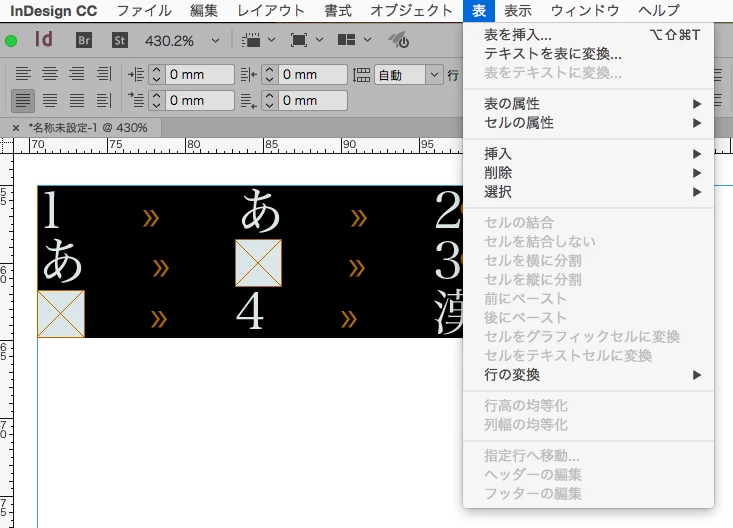Click the align center paragraph icon
This screenshot has height=528, width=733.
point(50,74)
